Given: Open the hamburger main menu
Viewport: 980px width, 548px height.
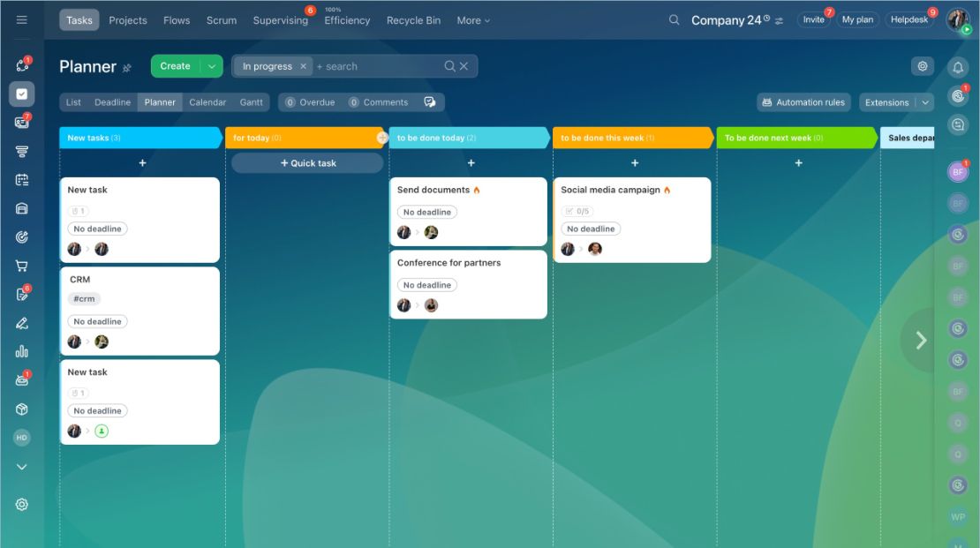Looking at the screenshot, I should (x=22, y=20).
